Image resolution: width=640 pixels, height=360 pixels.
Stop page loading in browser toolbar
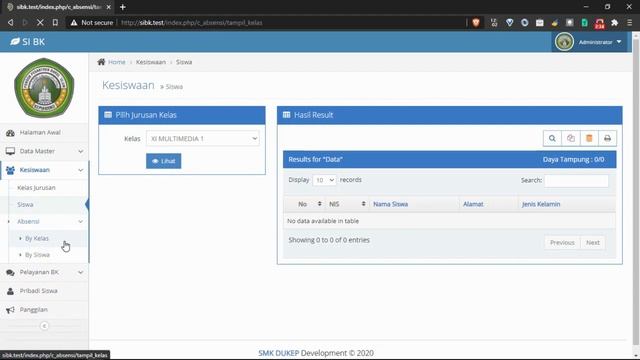pos(40,22)
